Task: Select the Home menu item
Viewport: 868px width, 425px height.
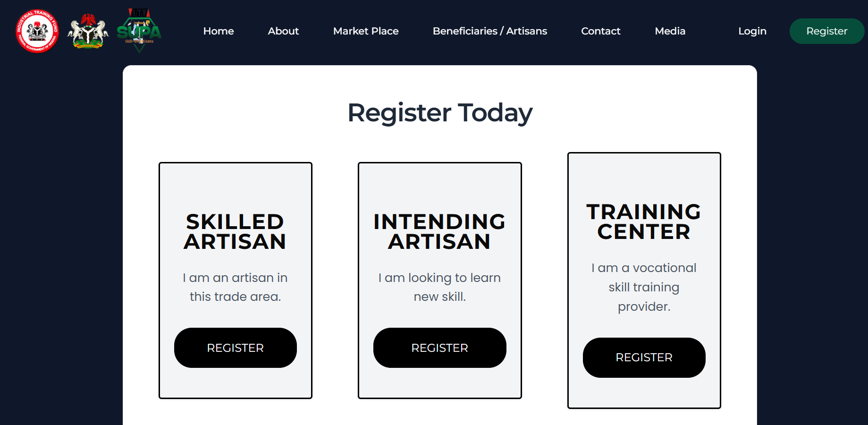Action: click(218, 31)
